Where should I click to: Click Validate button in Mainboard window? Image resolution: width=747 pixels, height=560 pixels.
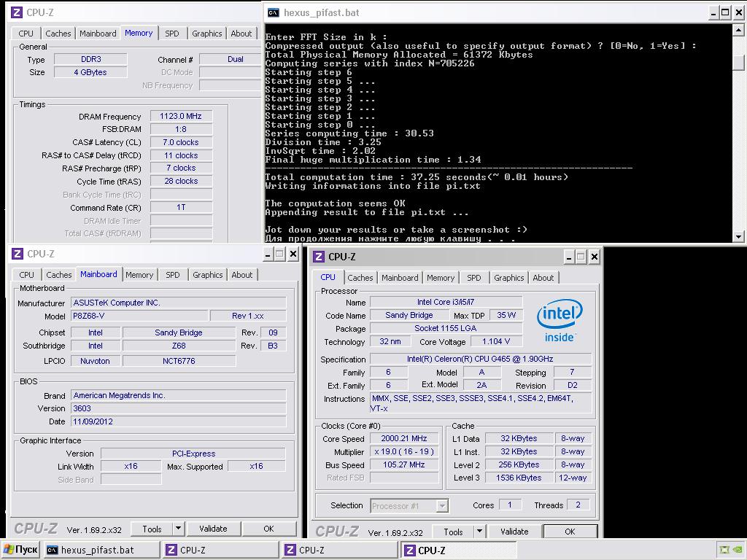tap(213, 529)
